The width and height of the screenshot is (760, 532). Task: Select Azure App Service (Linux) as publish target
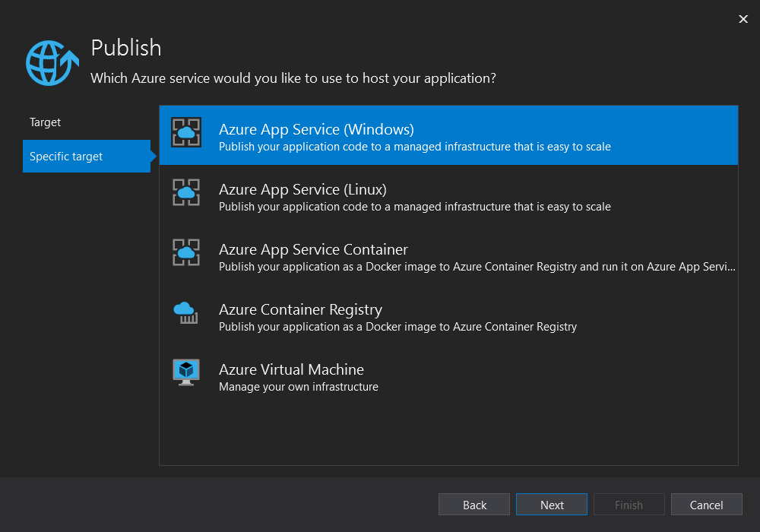pyautogui.click(x=380, y=196)
